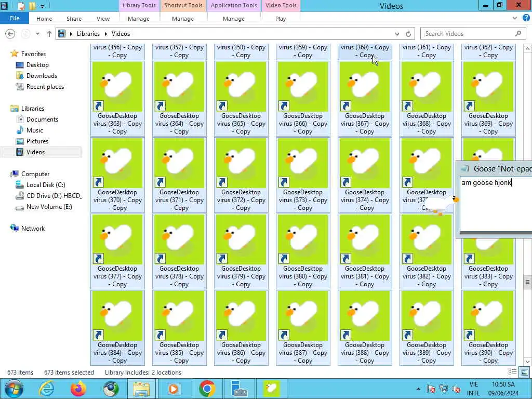Click the vertical scrollbar thumb
This screenshot has height=399, width=532.
pyautogui.click(x=527, y=282)
